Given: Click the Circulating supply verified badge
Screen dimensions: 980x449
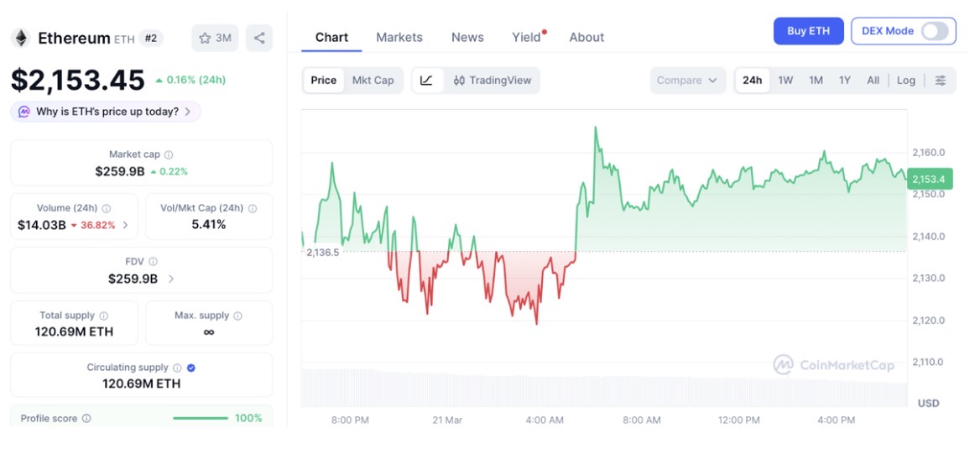Looking at the screenshot, I should coord(191,368).
